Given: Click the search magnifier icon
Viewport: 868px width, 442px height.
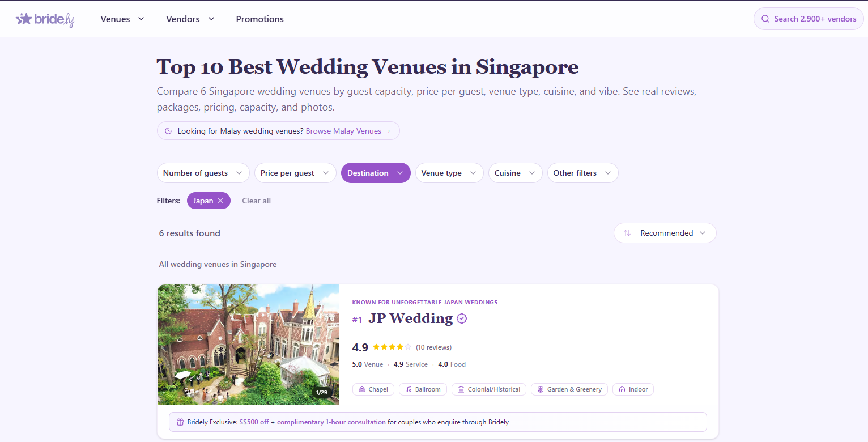Looking at the screenshot, I should pos(765,19).
